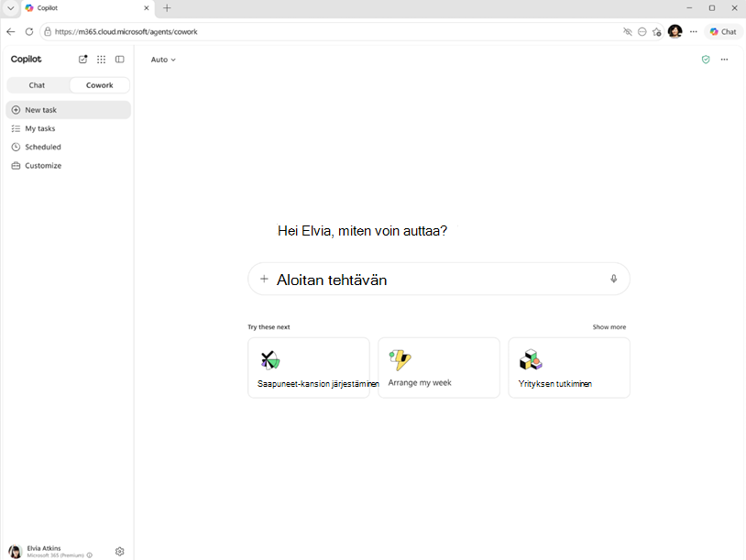Open the more options ellipsis in Copilot header
The height and width of the screenshot is (560, 746).
724,60
